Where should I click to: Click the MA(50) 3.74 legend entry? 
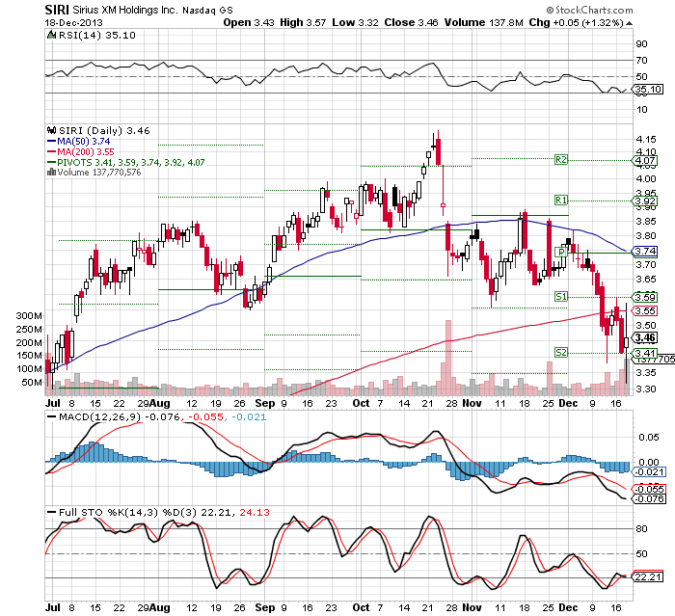click(x=84, y=141)
